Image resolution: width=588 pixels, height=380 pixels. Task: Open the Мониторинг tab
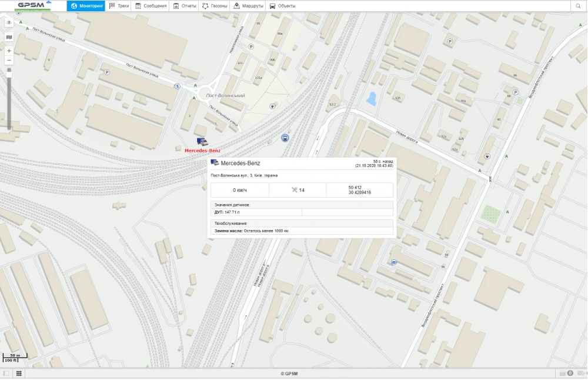click(86, 6)
